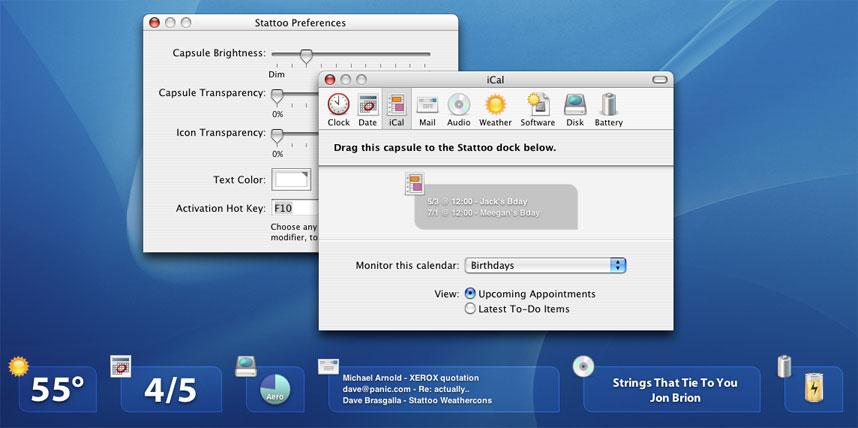The image size is (858, 428).
Task: Click the Aero disk usage capsule
Action: click(x=275, y=390)
